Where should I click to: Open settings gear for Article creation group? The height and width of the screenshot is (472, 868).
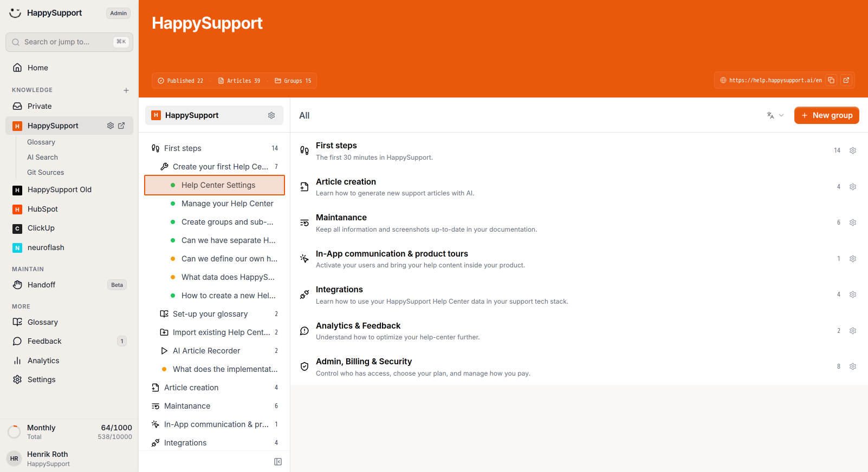pos(853,187)
